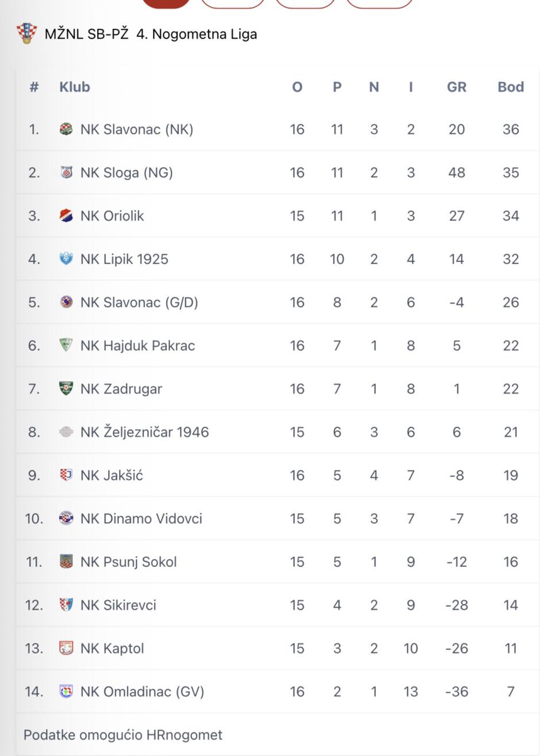This screenshot has width=540, height=756.
Task: Click the NK Jakšić crest icon
Action: [x=66, y=475]
